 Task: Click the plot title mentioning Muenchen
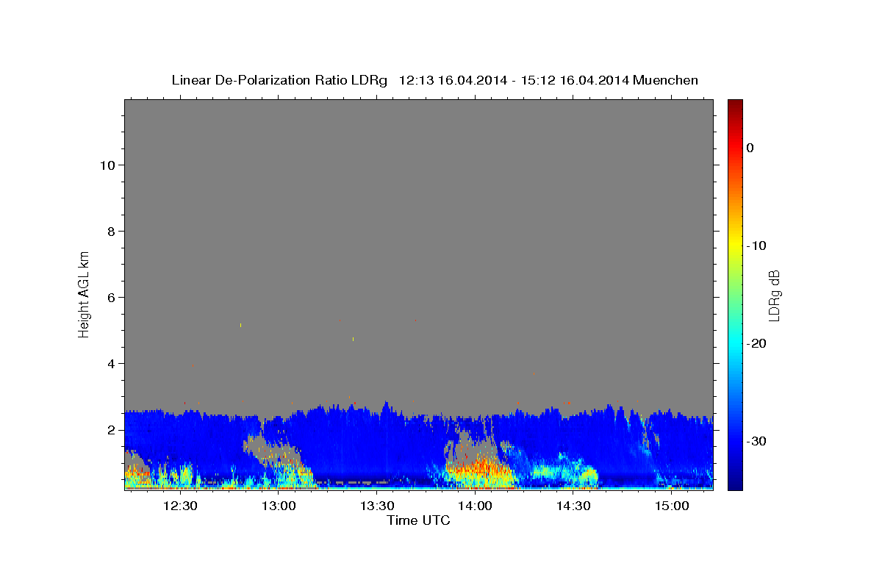tap(434, 80)
